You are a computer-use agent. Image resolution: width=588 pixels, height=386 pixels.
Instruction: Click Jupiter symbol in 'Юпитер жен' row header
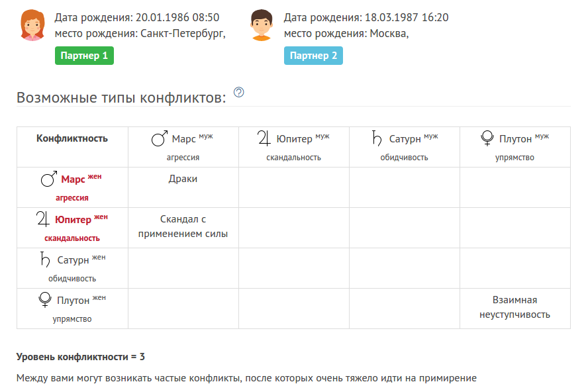43,218
